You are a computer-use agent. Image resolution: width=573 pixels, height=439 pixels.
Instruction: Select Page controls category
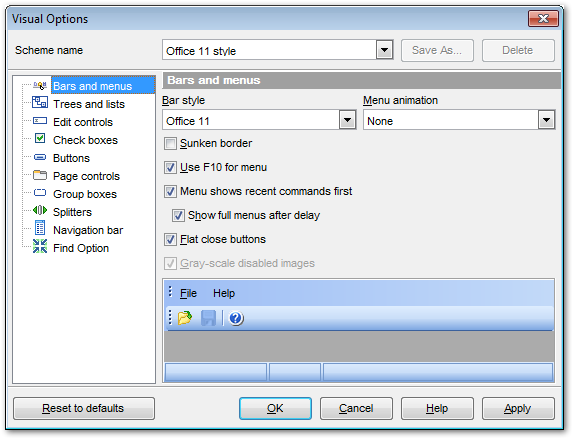click(x=86, y=176)
